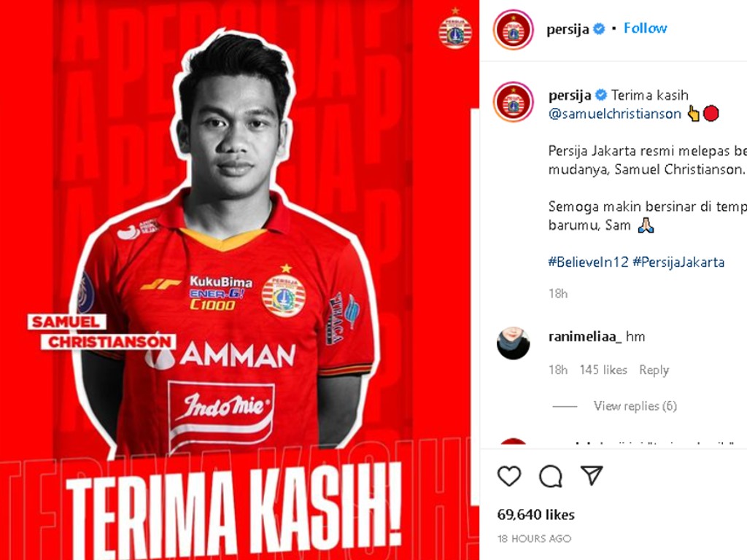
Task: View 145 likes on comment
Action: point(603,370)
